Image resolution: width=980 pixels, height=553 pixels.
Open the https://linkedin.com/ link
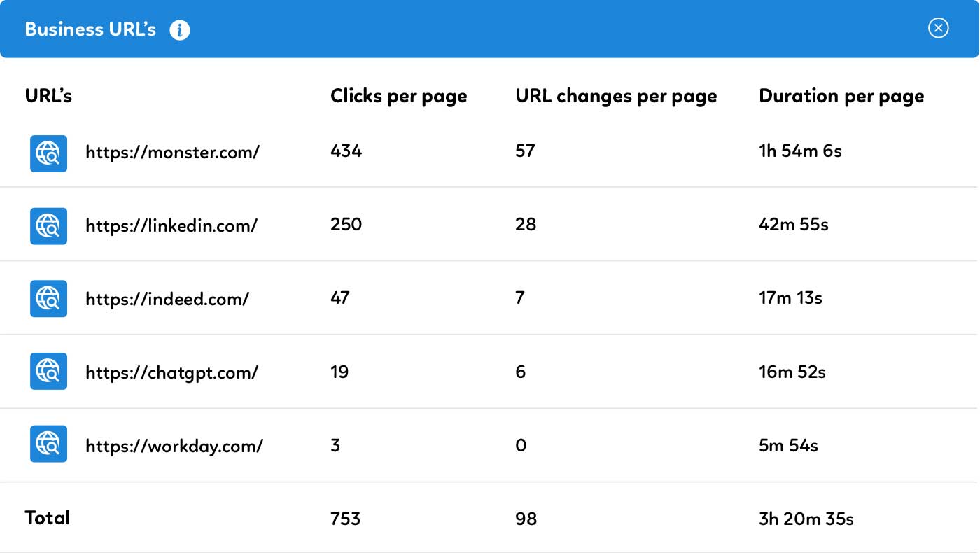click(171, 225)
